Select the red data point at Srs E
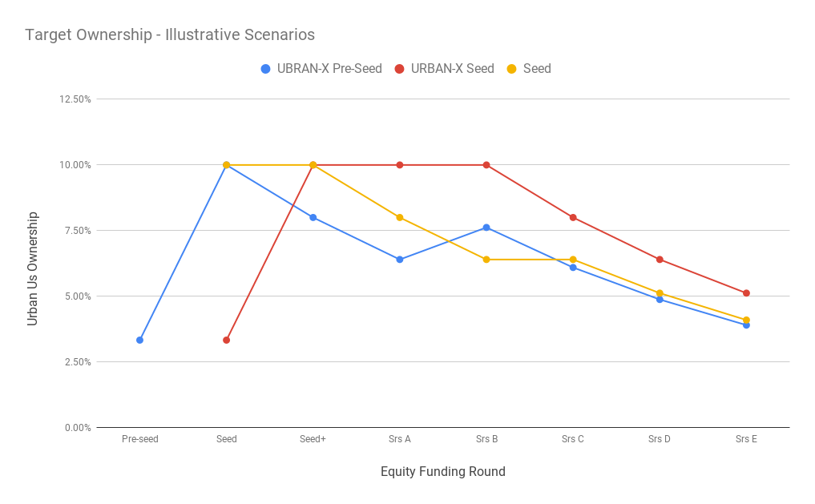 (746, 293)
